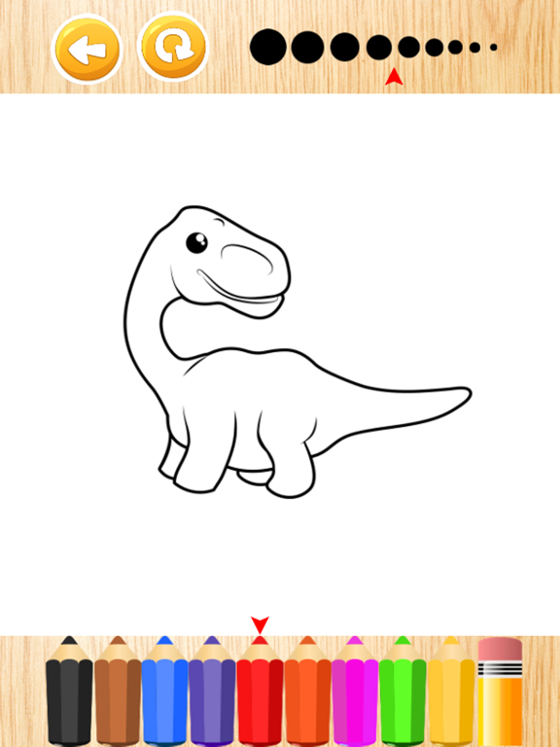Select the fifth brush size dot
This screenshot has width=560, height=747.
click(409, 47)
